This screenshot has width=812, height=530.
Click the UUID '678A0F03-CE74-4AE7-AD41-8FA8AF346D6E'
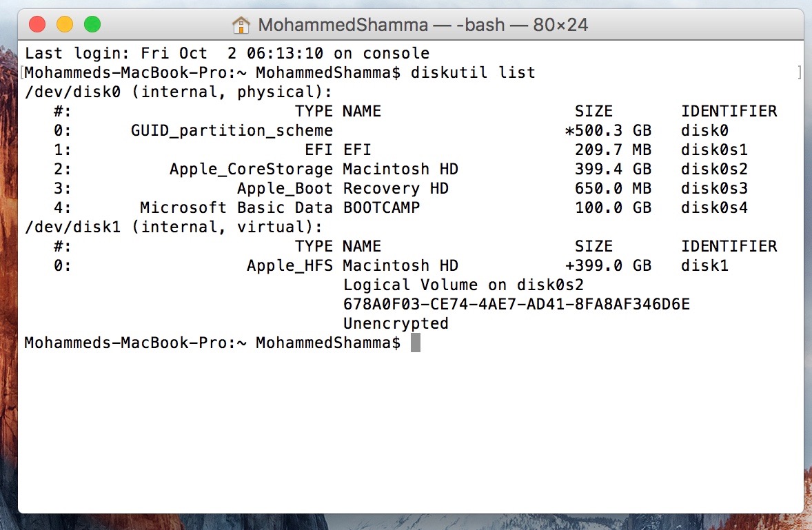516,304
